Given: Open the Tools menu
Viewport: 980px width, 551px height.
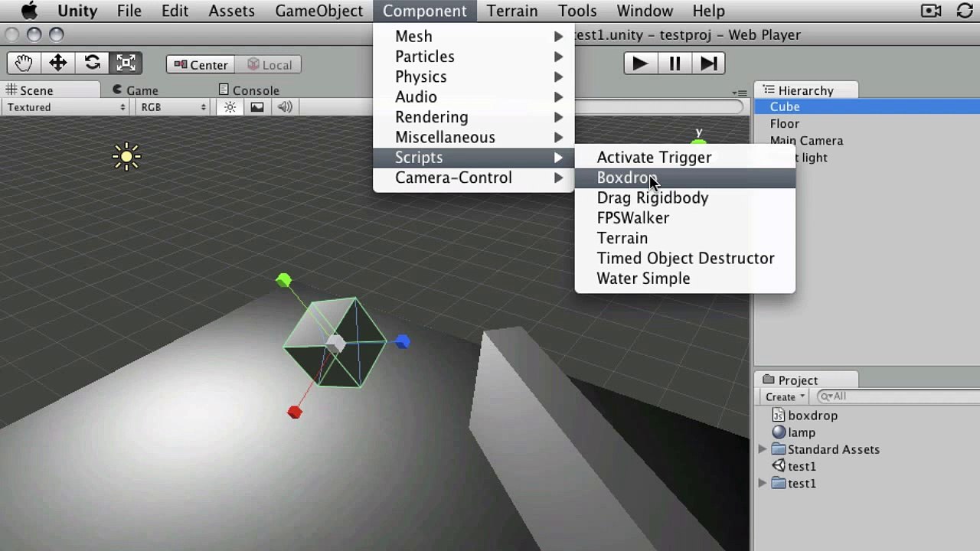Looking at the screenshot, I should (x=577, y=11).
